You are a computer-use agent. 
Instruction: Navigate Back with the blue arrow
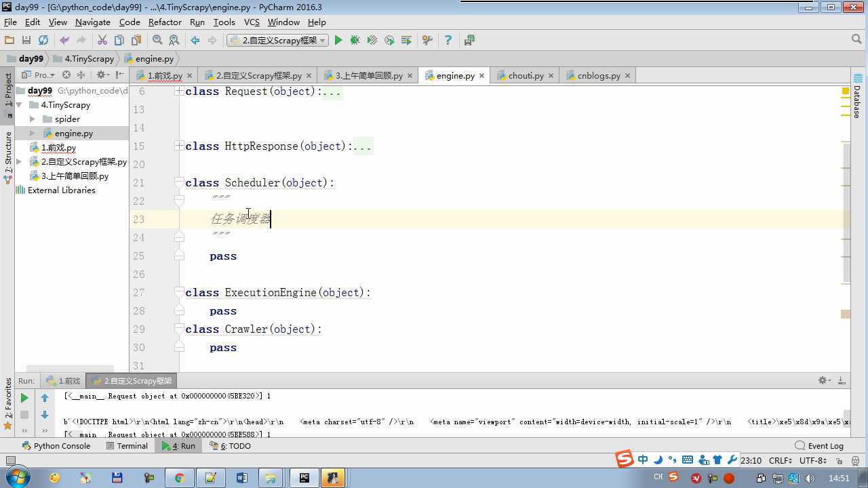[195, 41]
